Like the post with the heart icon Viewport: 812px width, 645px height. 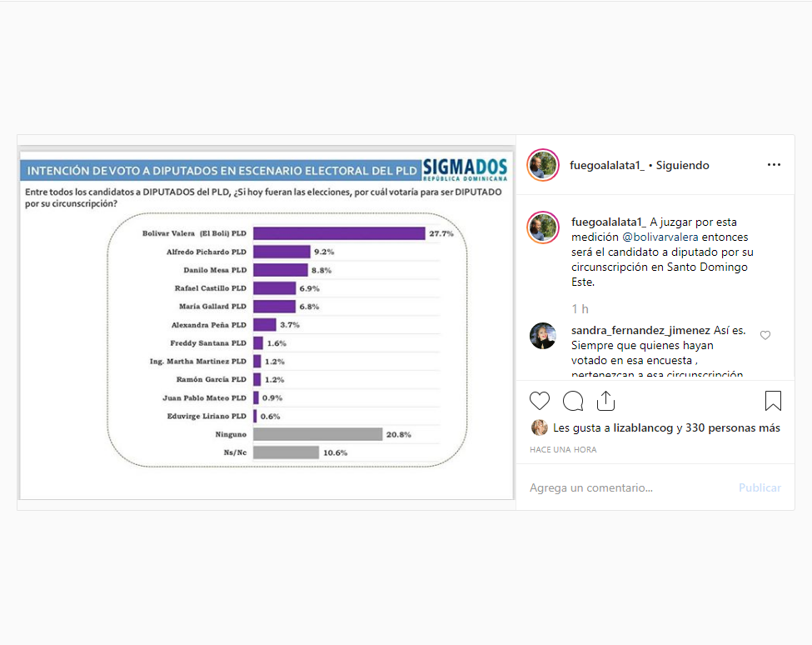point(540,402)
